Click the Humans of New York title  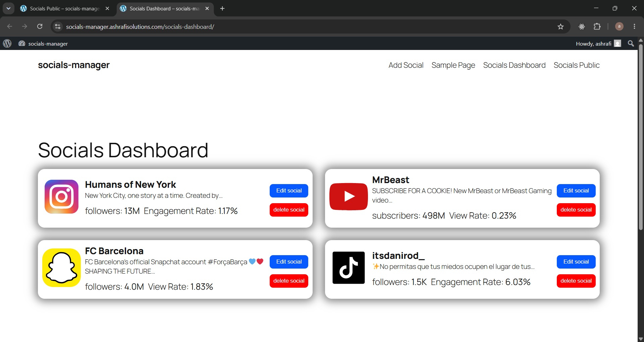coord(130,184)
